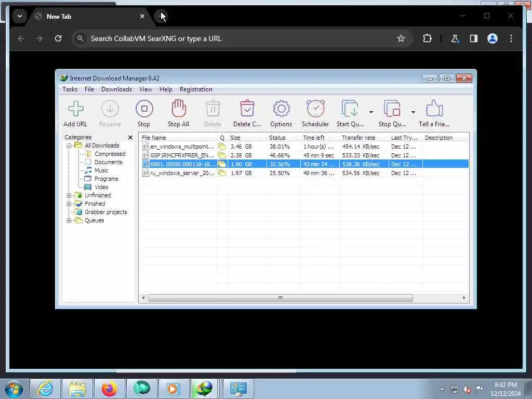This screenshot has height=399, width=532.
Task: Select the ru_windows_server_20 download row
Action: pos(304,173)
